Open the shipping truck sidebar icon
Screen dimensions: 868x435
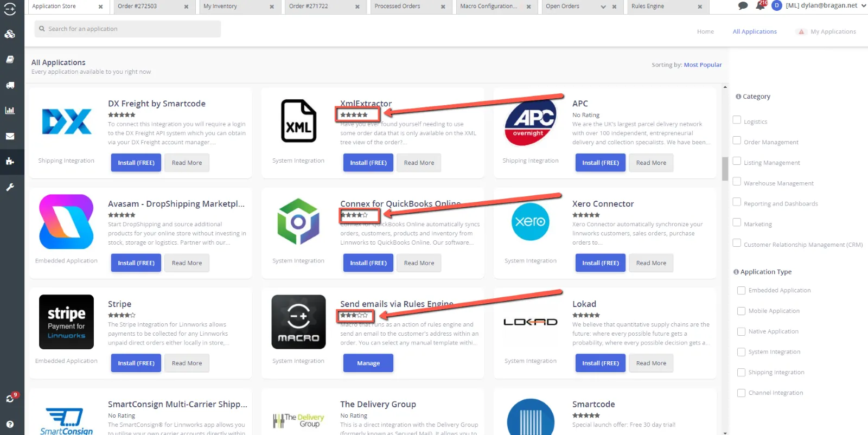tap(10, 85)
